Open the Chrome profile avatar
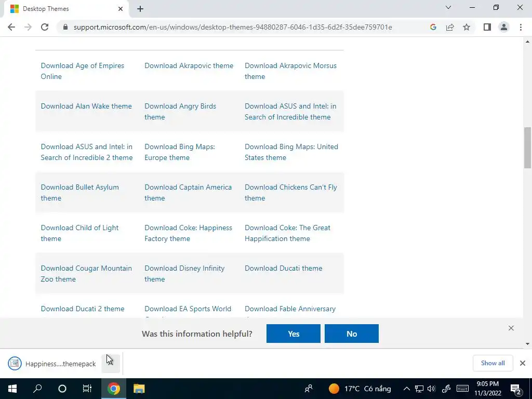This screenshot has height=399, width=532. (x=504, y=27)
